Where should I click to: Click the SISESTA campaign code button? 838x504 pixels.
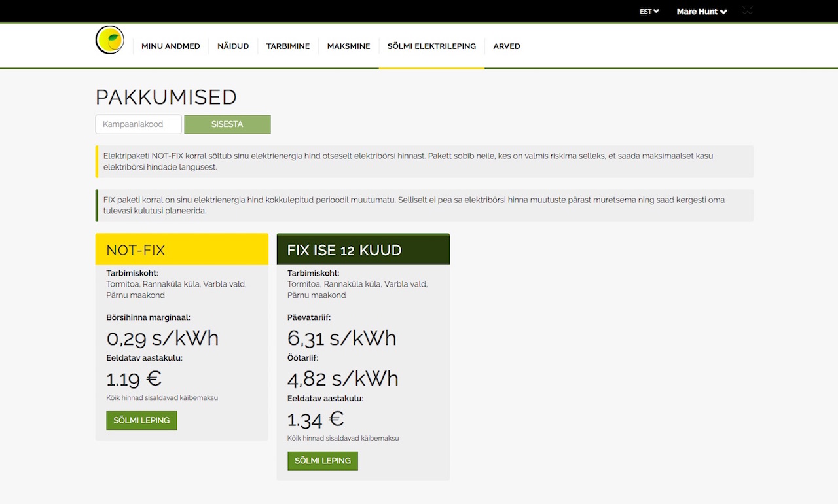(x=227, y=124)
